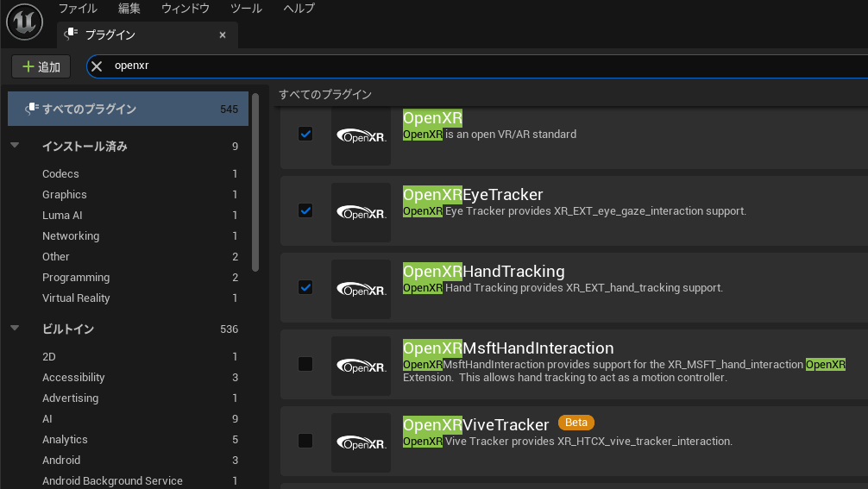
Task: Click the OpenXRMsftHandInteraction plugin logo
Action: point(361,367)
